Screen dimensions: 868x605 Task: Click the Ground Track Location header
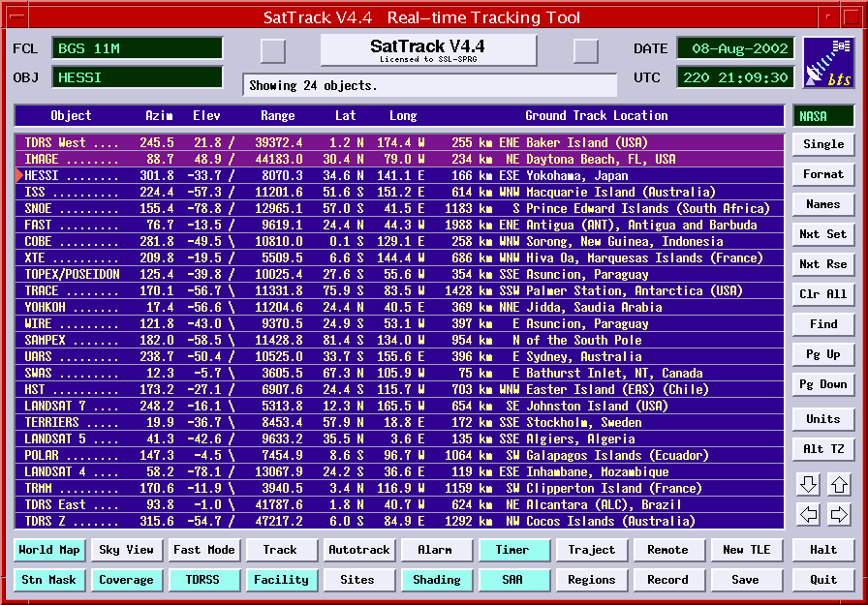596,115
